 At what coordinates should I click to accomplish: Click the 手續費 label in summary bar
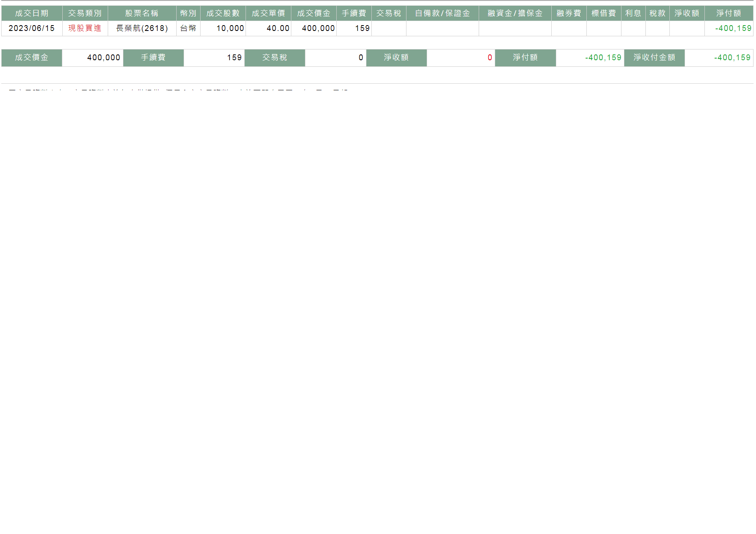tap(154, 58)
